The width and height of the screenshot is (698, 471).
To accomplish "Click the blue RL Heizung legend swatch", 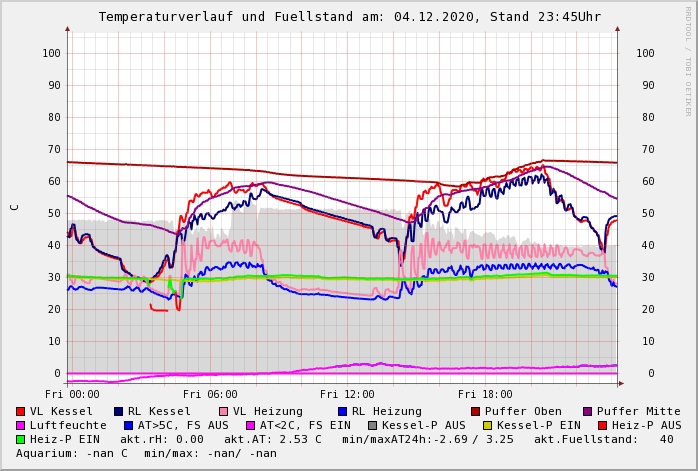I will [342, 411].
